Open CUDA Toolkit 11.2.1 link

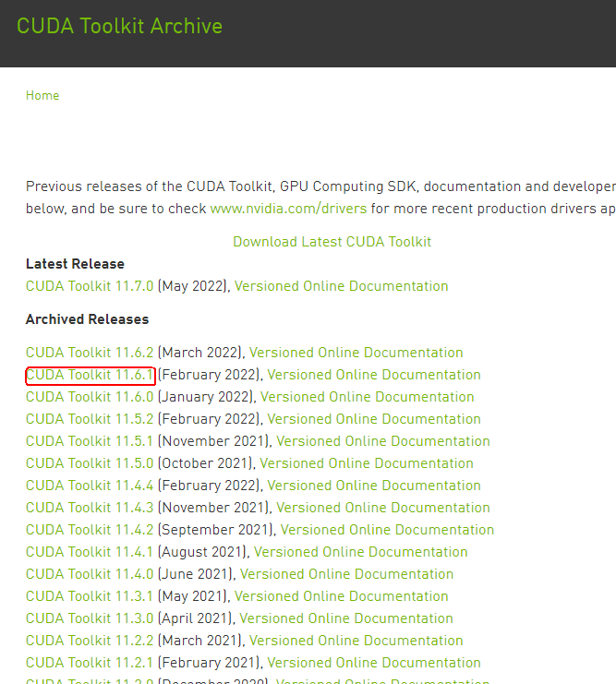[x=90, y=663]
